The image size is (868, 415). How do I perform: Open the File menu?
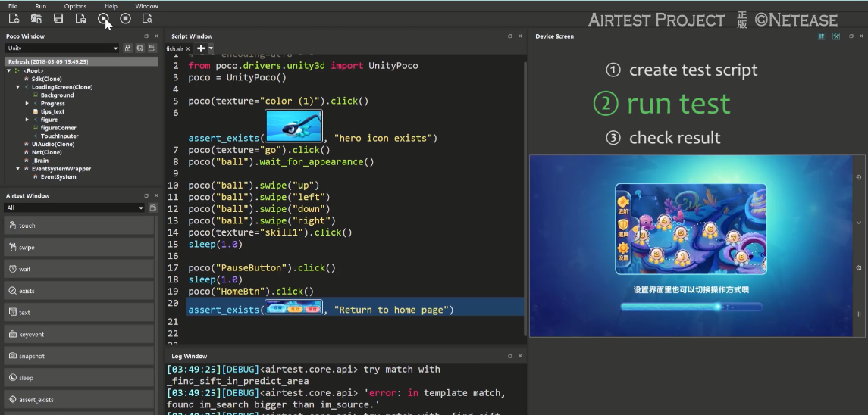(13, 6)
